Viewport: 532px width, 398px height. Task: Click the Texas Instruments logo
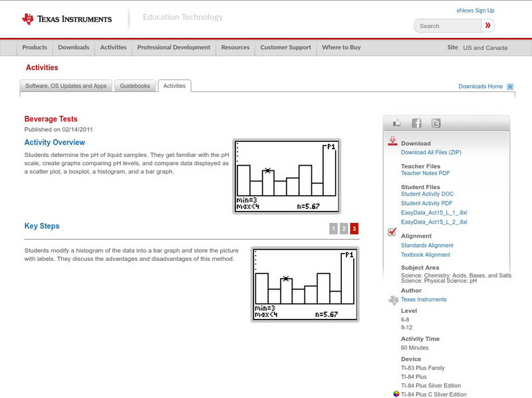coord(66,19)
